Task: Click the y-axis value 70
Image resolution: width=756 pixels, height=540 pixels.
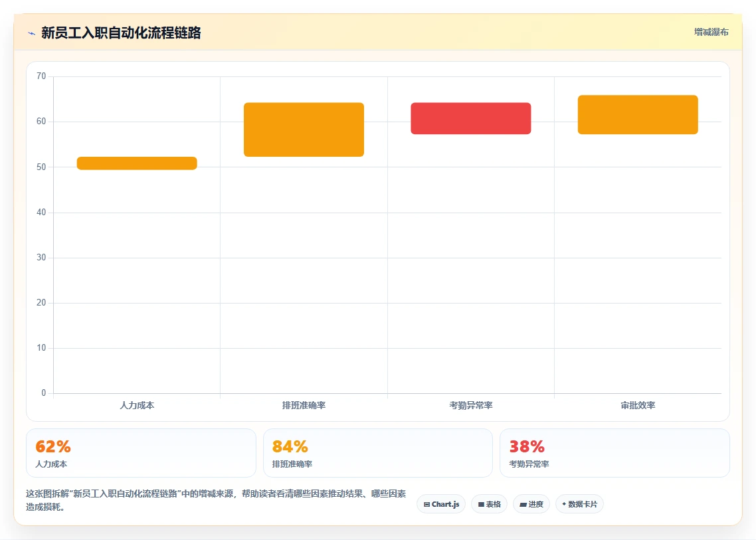Action: pyautogui.click(x=41, y=76)
